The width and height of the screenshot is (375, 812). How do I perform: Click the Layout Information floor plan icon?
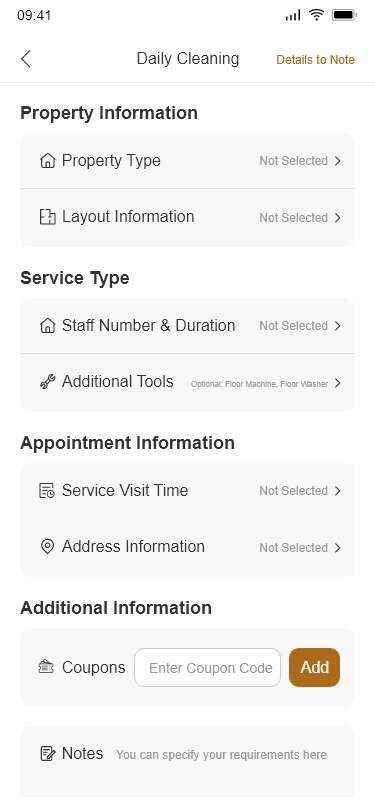[x=47, y=217]
